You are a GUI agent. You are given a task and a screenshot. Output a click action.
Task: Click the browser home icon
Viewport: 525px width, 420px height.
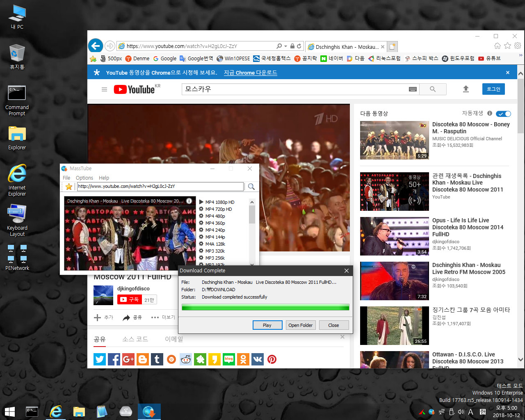coord(498,46)
